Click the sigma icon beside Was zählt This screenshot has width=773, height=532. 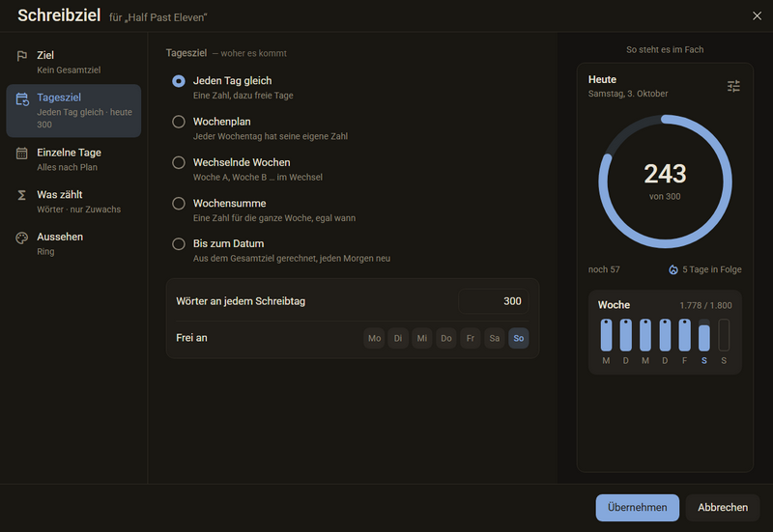(x=21, y=195)
